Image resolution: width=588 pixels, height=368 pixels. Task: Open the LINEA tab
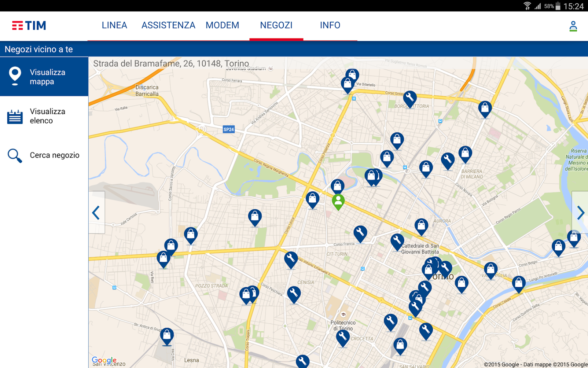(x=114, y=25)
